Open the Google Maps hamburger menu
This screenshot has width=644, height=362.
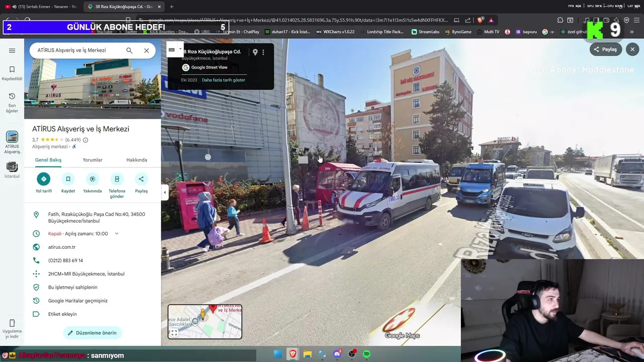12,51
